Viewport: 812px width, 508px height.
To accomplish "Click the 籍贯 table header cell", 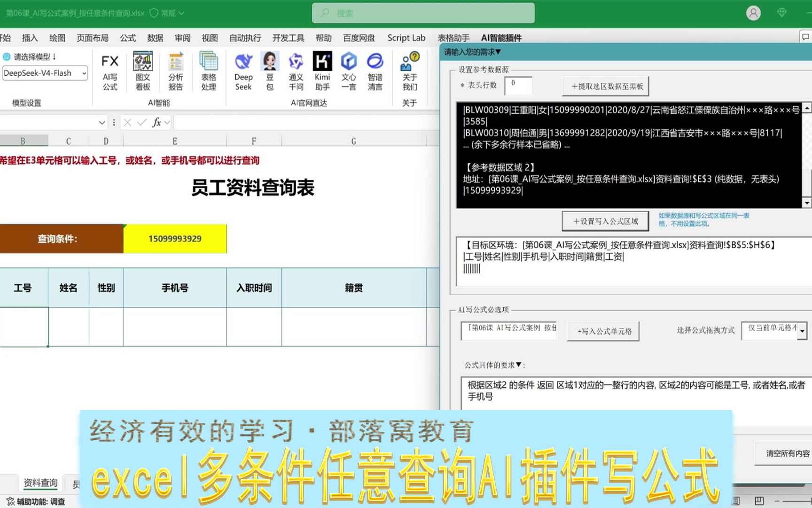I will pyautogui.click(x=354, y=288).
